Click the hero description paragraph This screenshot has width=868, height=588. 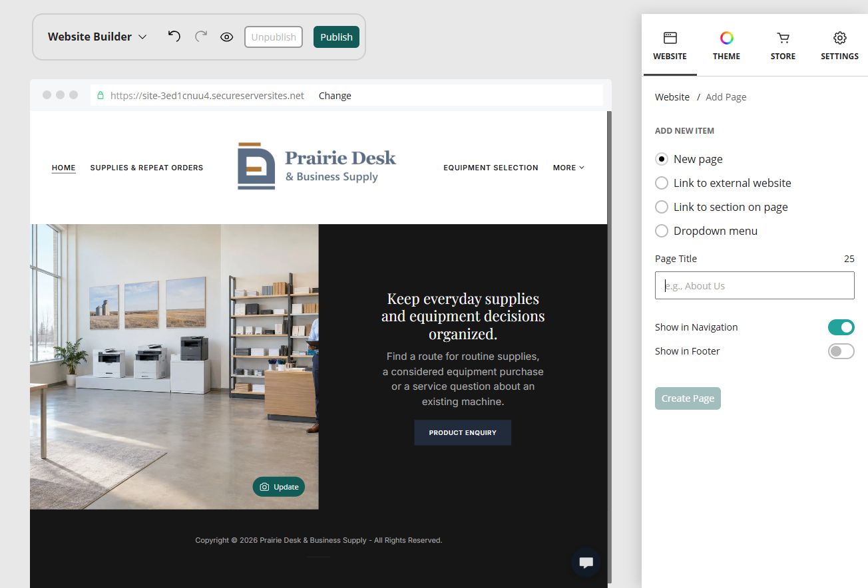click(x=463, y=379)
